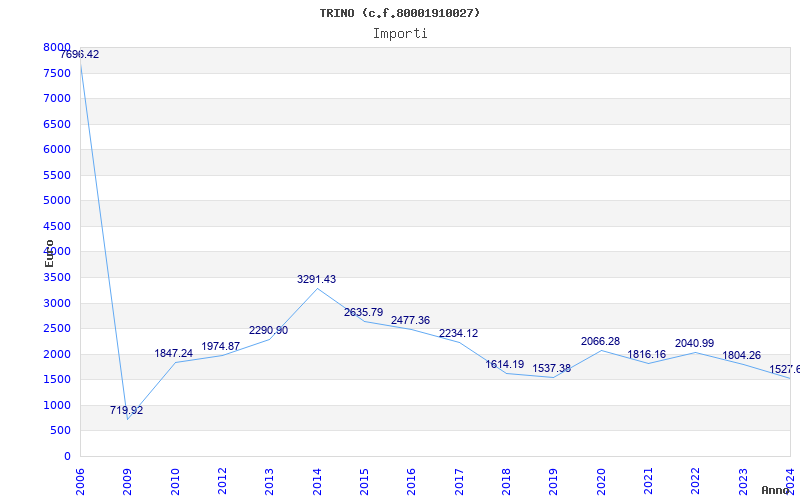The width and height of the screenshot is (800, 500).
Task: Select the 3291.43 peak data label
Action: [x=316, y=280]
